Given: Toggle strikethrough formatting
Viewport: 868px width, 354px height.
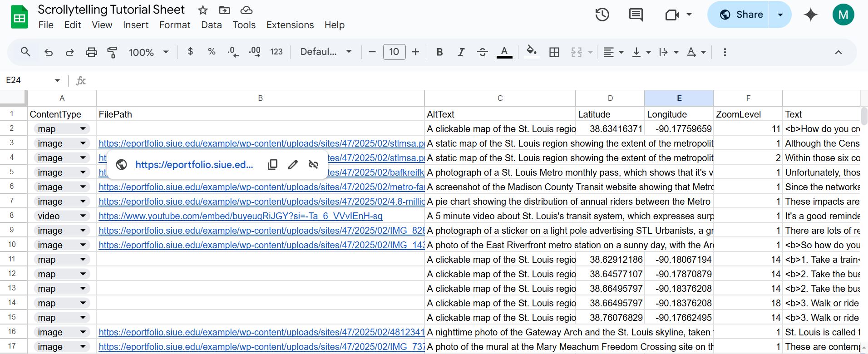Looking at the screenshot, I should click(482, 52).
